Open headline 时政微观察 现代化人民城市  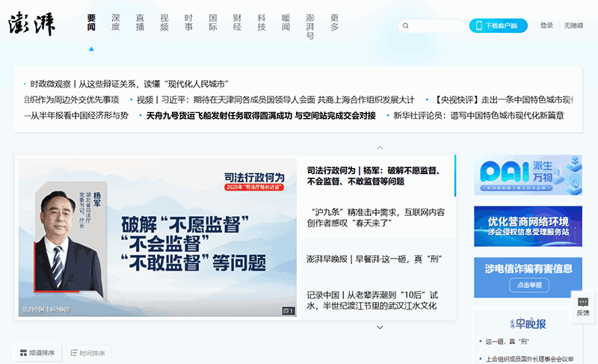(x=129, y=84)
